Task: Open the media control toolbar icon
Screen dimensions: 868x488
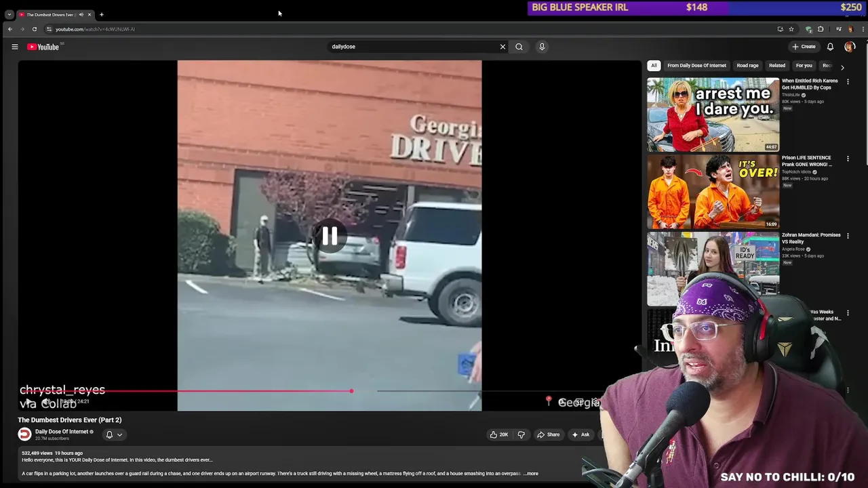Action: point(839,29)
